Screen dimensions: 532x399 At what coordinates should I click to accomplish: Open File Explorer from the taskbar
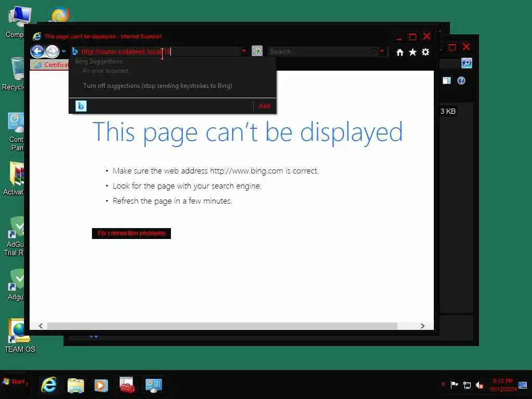coord(75,385)
